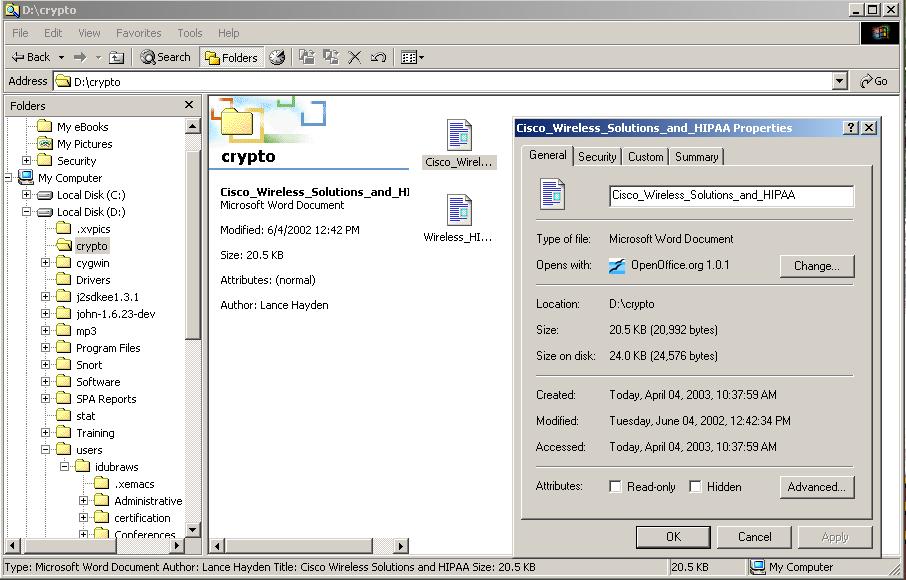The image size is (906, 580).
Task: Select the .xemacs folder in tree
Action: click(x=134, y=484)
